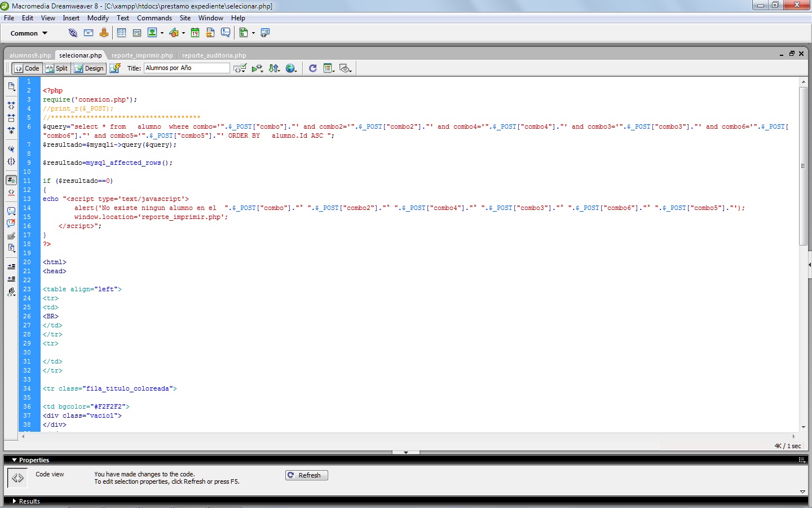Open the Images dropdown arrow
The image size is (812, 508).
pyautogui.click(x=162, y=33)
